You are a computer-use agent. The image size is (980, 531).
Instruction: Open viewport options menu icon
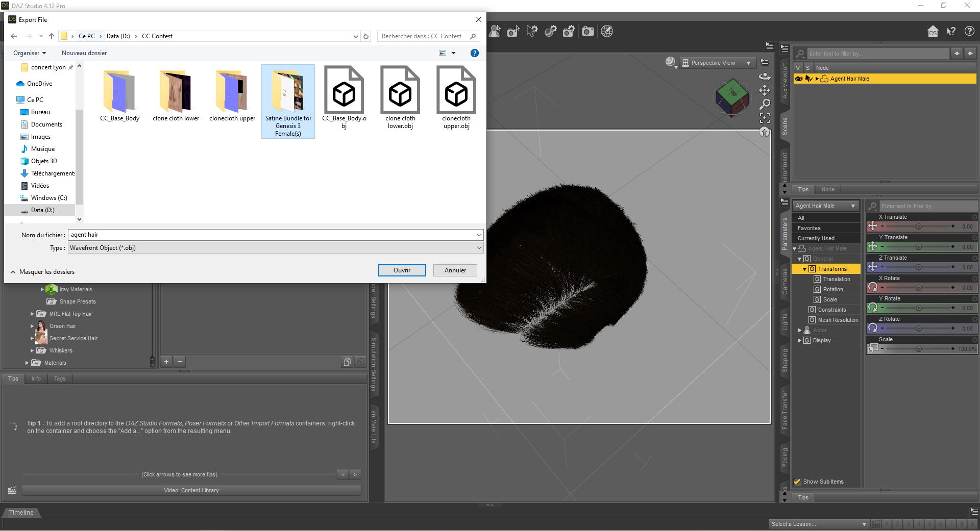tap(765, 62)
